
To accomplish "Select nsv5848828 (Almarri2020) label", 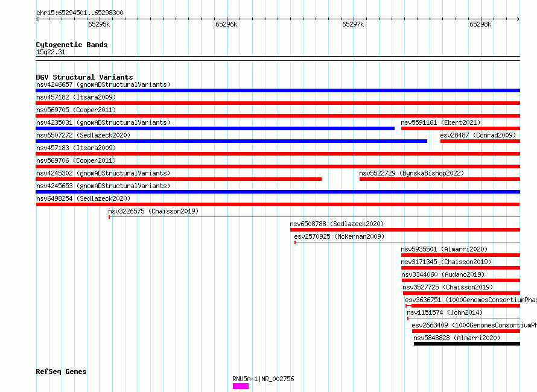I will [x=457, y=338].
